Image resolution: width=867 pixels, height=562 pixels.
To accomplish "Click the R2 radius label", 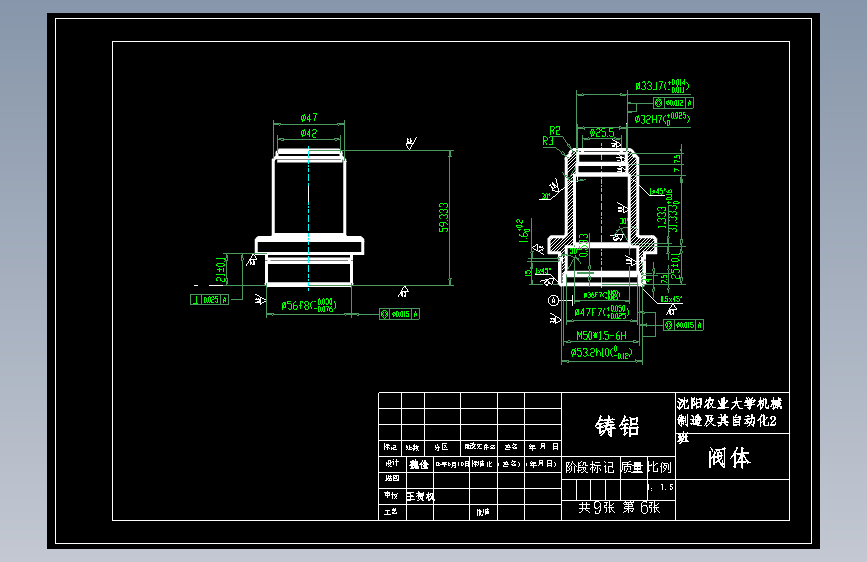I will pyautogui.click(x=555, y=131).
